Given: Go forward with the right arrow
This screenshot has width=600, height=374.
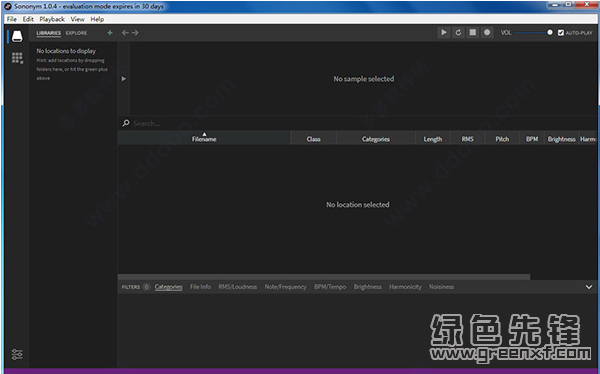Looking at the screenshot, I should 135,33.
